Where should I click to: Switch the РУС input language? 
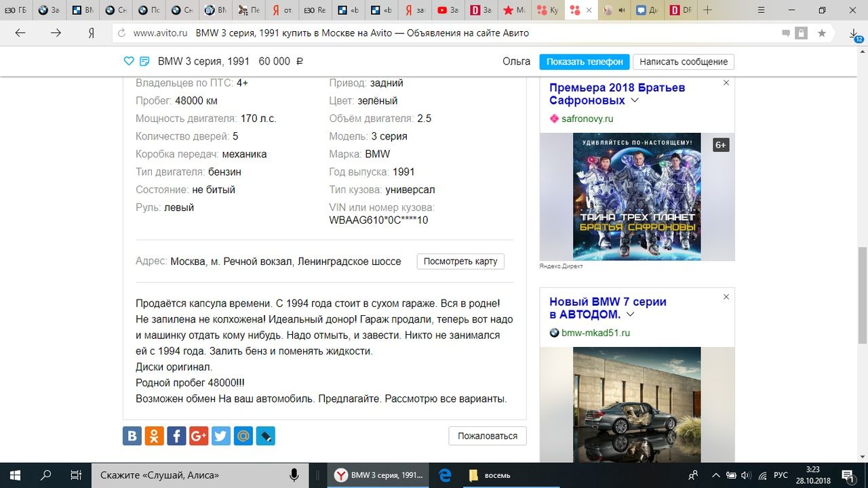(x=781, y=475)
